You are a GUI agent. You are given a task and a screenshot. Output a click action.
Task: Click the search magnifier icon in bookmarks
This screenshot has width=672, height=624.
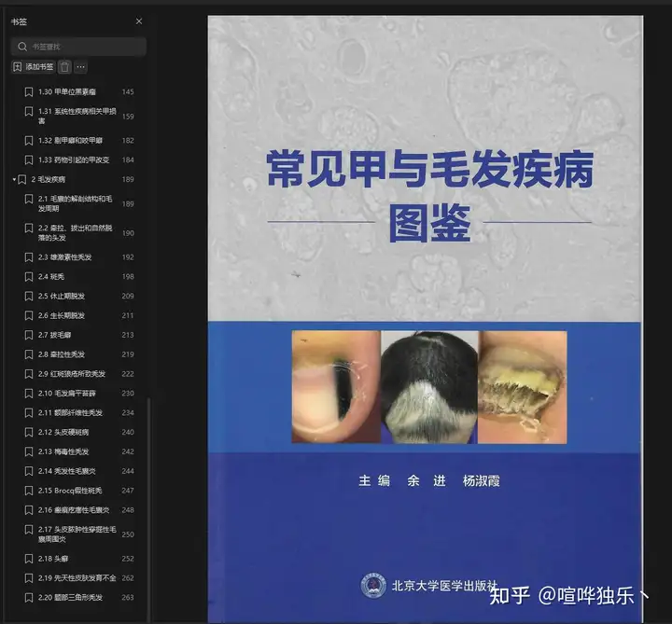point(22,46)
